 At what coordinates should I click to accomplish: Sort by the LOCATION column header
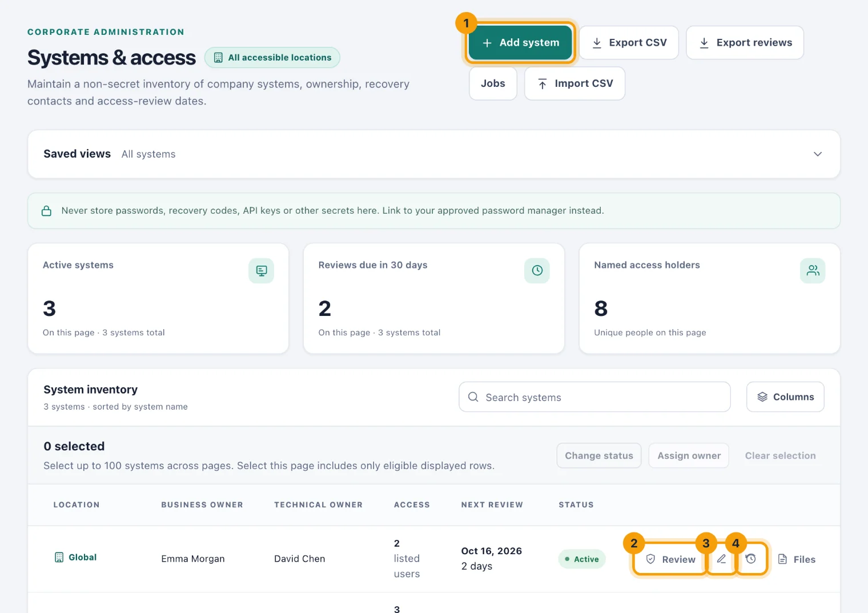pyautogui.click(x=77, y=505)
